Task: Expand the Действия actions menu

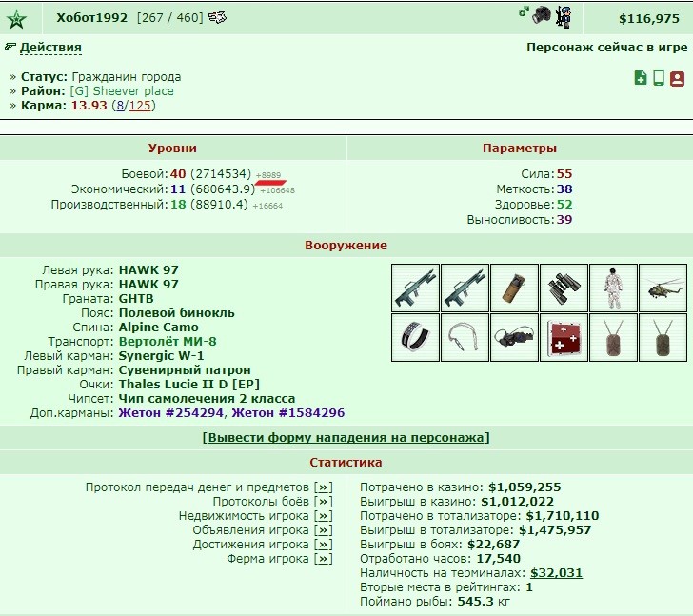Action: click(x=50, y=48)
